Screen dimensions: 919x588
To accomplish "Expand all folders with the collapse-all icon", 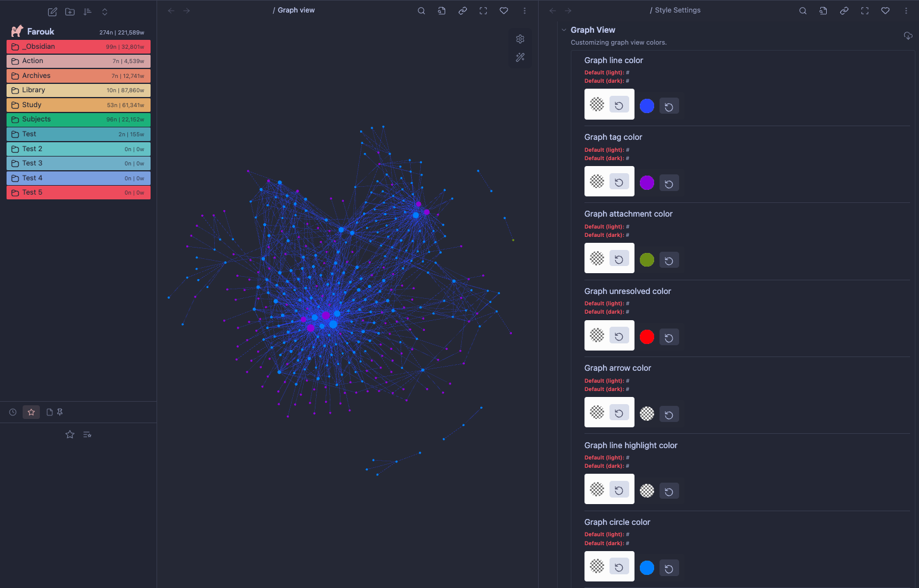I will click(x=104, y=11).
